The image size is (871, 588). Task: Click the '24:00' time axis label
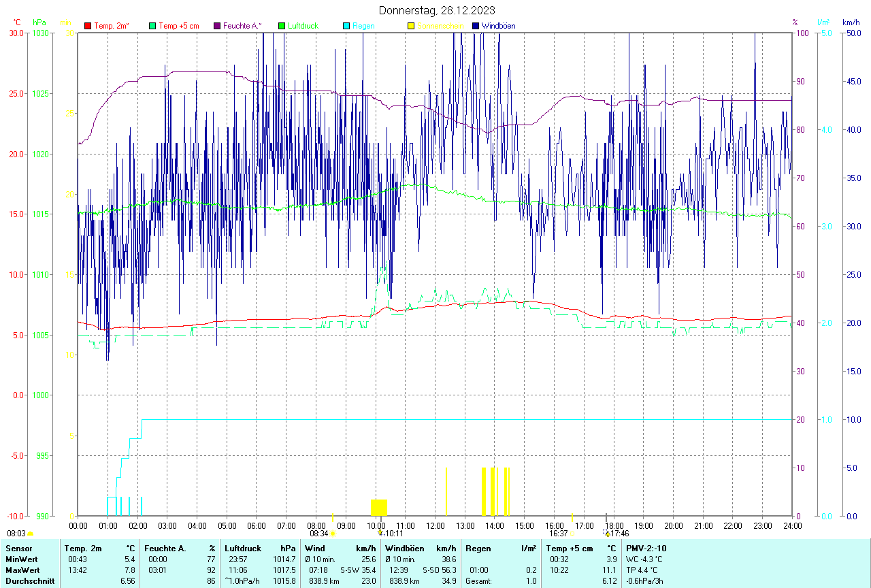(792, 525)
